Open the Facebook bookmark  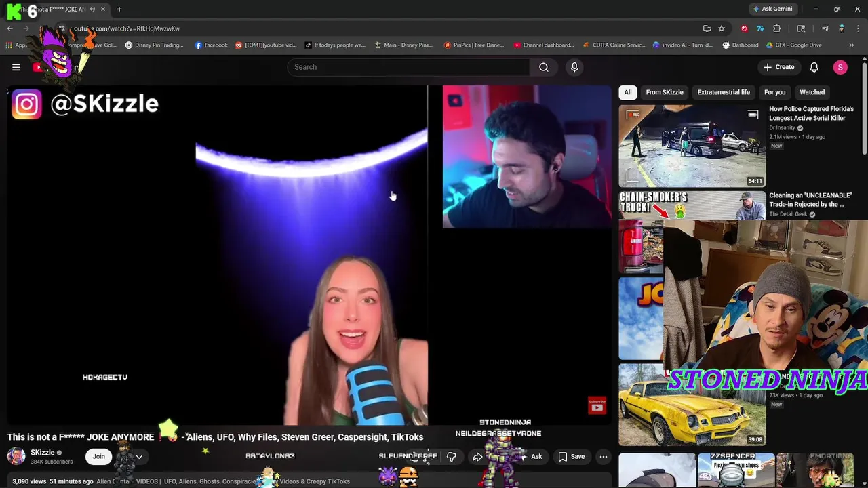click(x=212, y=45)
